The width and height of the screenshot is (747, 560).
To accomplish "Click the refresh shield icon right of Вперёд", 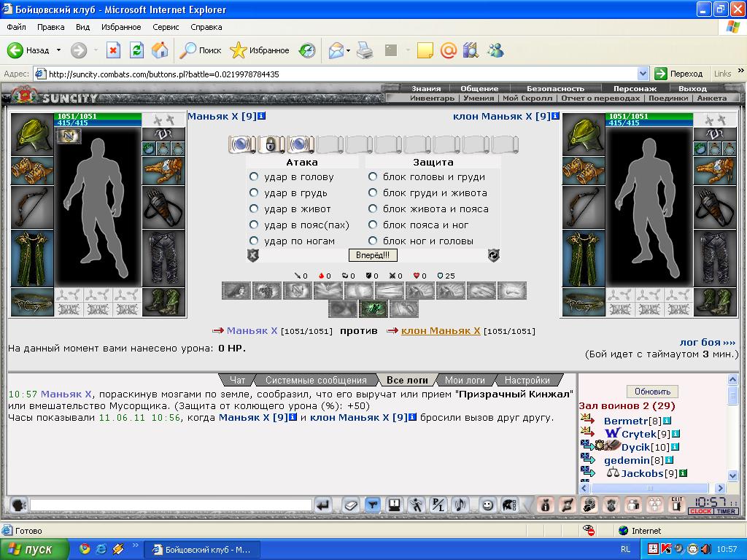I will 494,255.
